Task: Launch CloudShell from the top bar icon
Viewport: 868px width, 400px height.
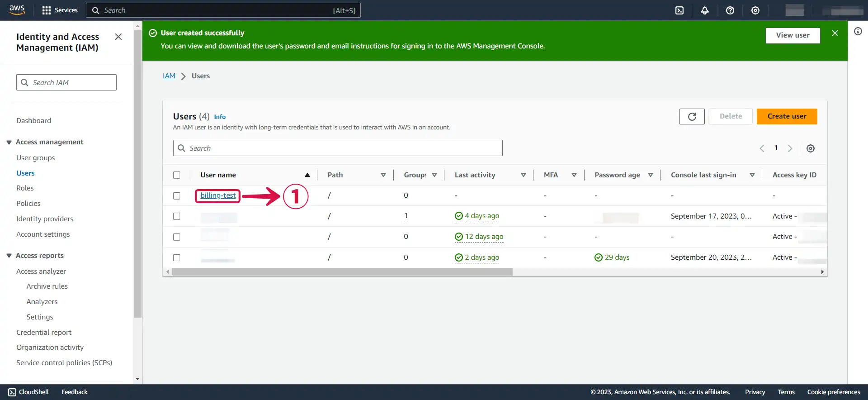Action: (679, 10)
